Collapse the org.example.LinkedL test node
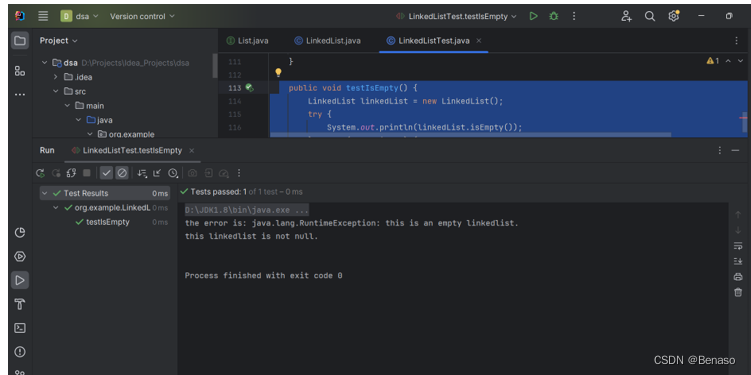This screenshot has width=751, height=375. pos(57,208)
